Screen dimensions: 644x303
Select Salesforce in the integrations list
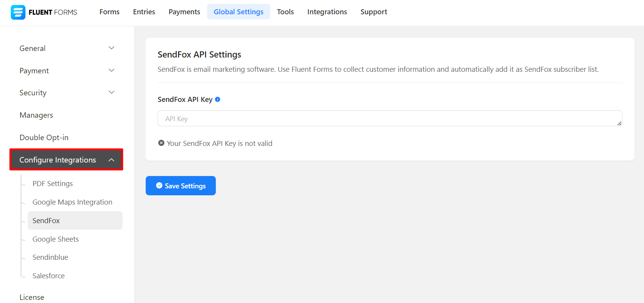(x=49, y=276)
